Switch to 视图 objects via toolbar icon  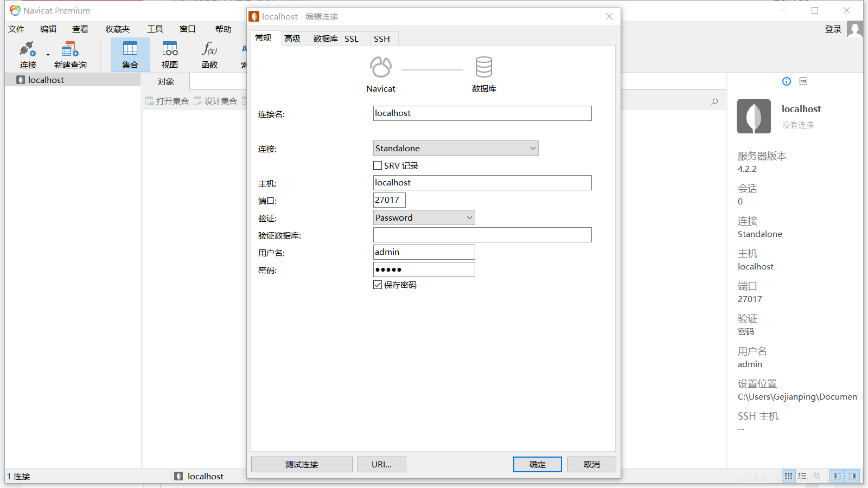tap(169, 54)
